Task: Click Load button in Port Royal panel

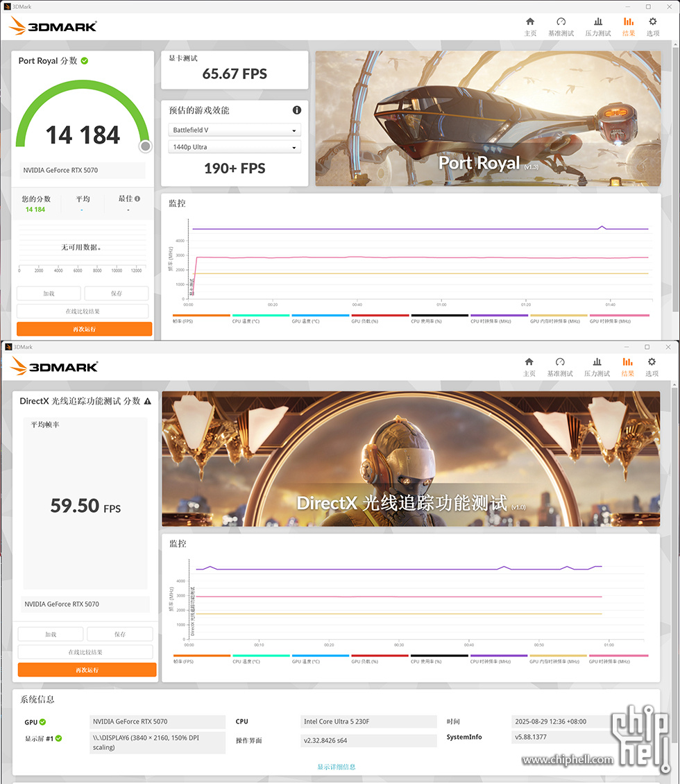Action: (49, 293)
